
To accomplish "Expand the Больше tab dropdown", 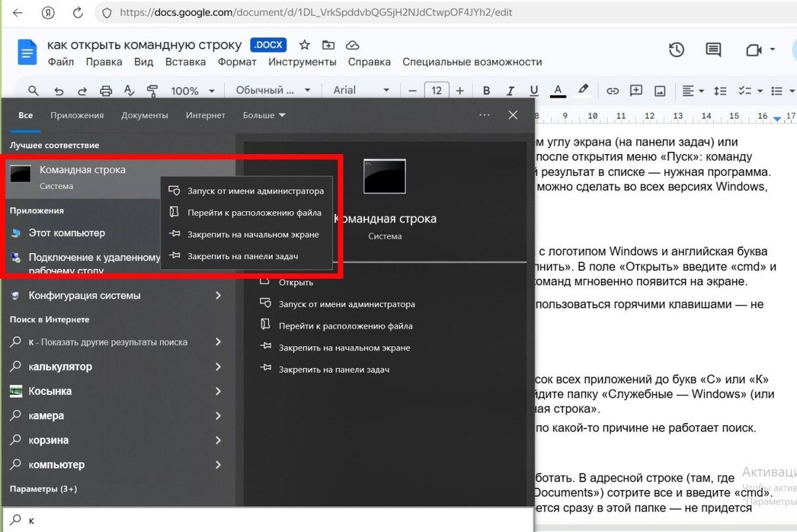I will coord(264,115).
